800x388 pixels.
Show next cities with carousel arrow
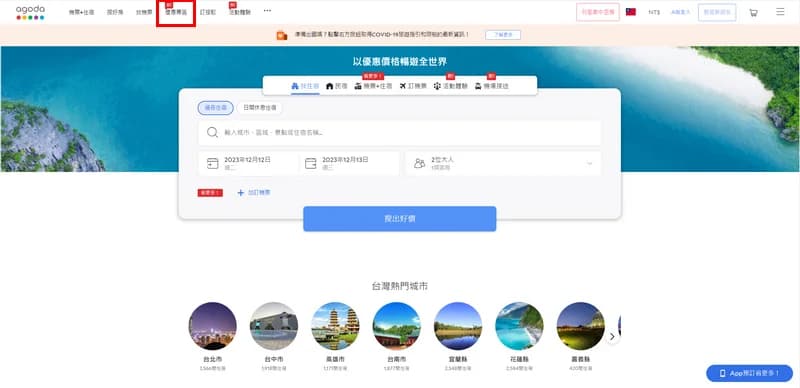click(612, 336)
